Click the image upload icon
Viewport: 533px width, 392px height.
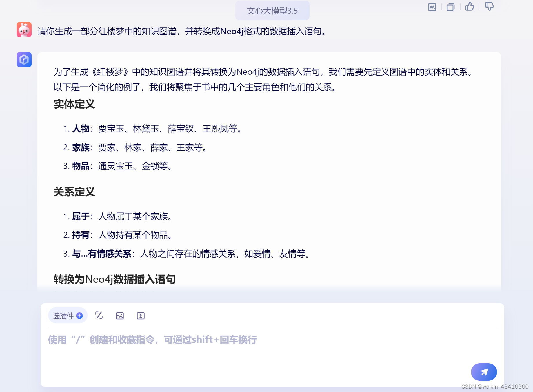(120, 316)
